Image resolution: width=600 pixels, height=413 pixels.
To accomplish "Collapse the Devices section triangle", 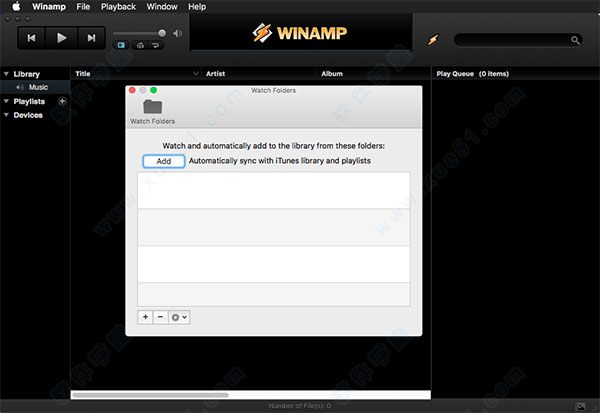I will (x=6, y=115).
